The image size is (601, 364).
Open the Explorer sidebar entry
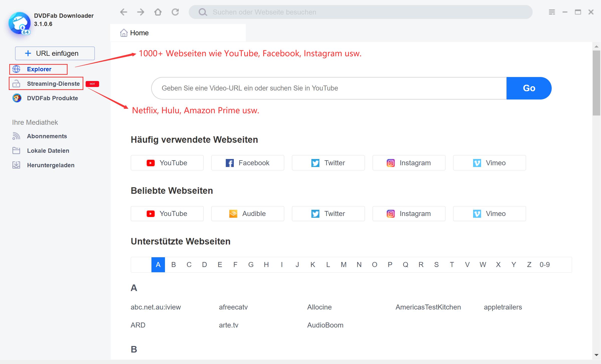(38, 69)
